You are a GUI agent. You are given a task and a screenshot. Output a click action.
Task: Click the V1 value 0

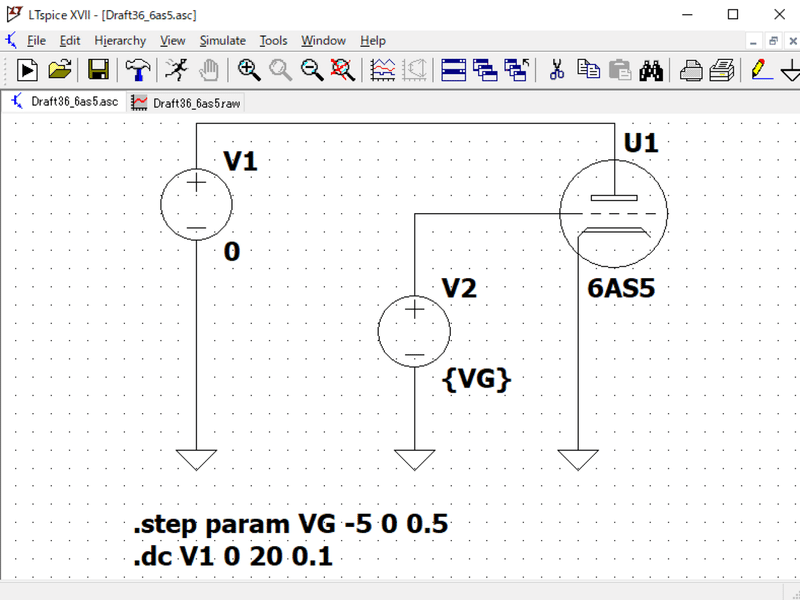tap(232, 252)
